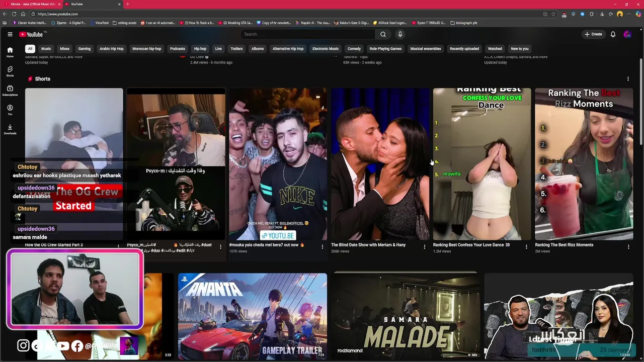644x362 pixels.
Task: Select the Comedy filter chip
Action: pyautogui.click(x=354, y=49)
